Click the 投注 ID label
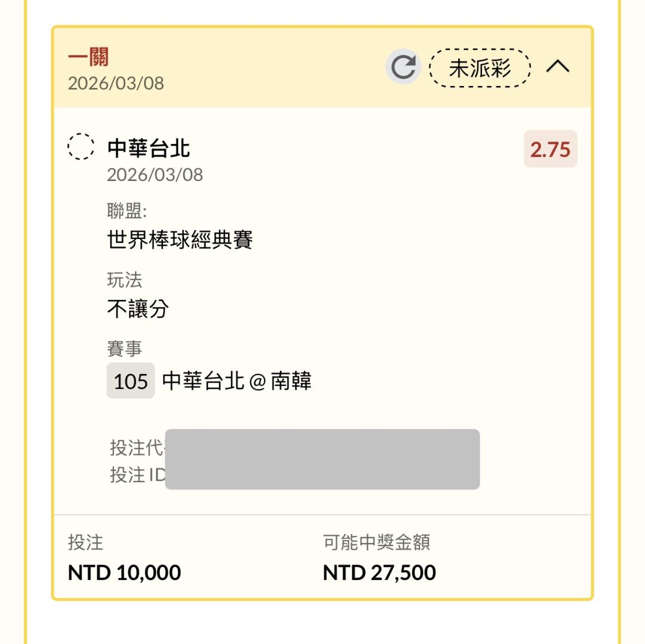The image size is (645, 644). click(x=137, y=475)
